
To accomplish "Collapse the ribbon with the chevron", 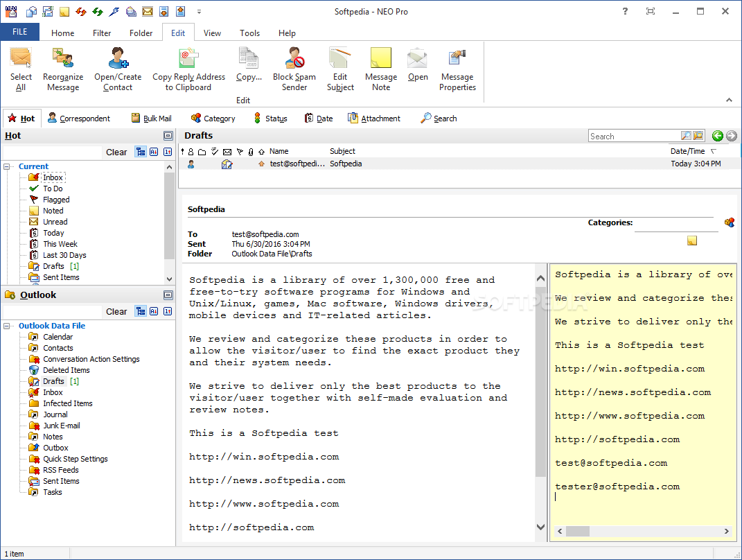I will [x=730, y=100].
